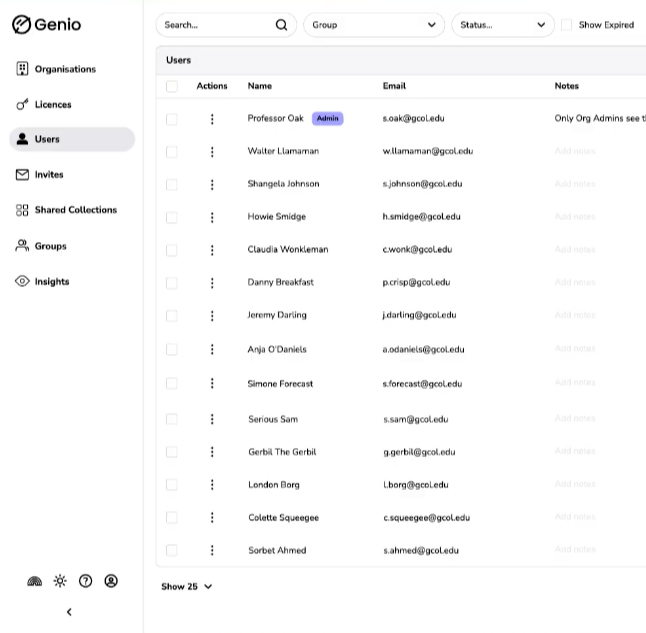Select Walter Llamaman's row checkbox
This screenshot has width=646, height=633.
point(172,152)
